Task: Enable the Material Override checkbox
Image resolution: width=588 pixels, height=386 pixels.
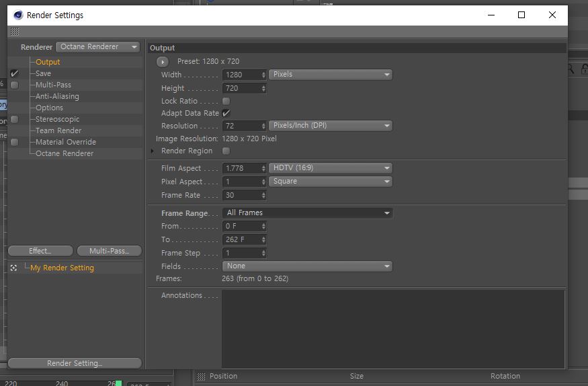Action: (x=14, y=142)
